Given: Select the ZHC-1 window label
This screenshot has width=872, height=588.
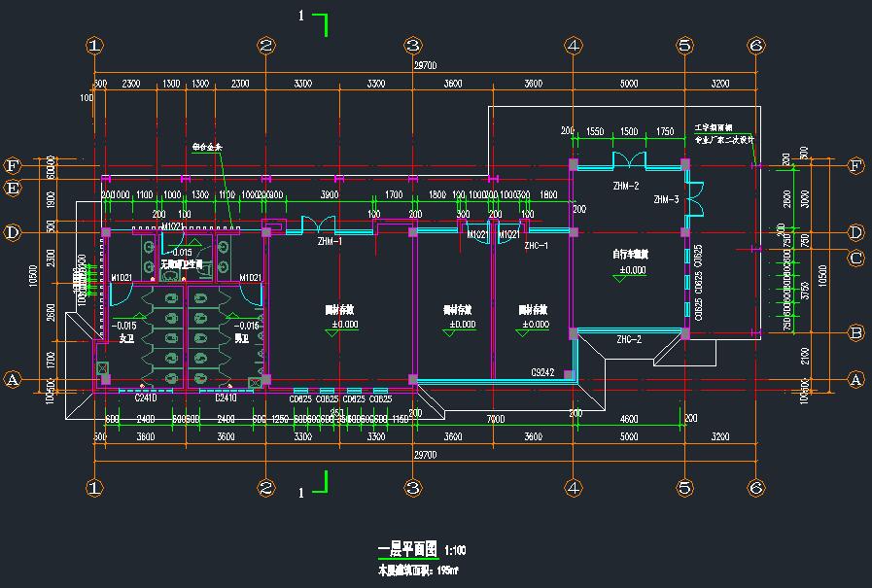Looking at the screenshot, I should pyautogui.click(x=536, y=245).
